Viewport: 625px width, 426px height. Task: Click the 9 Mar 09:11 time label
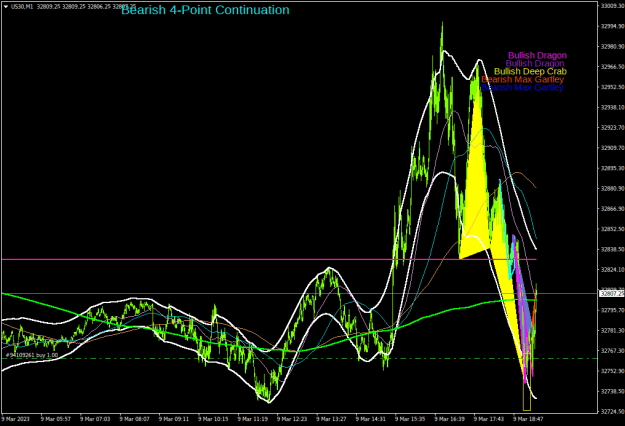coord(174,419)
